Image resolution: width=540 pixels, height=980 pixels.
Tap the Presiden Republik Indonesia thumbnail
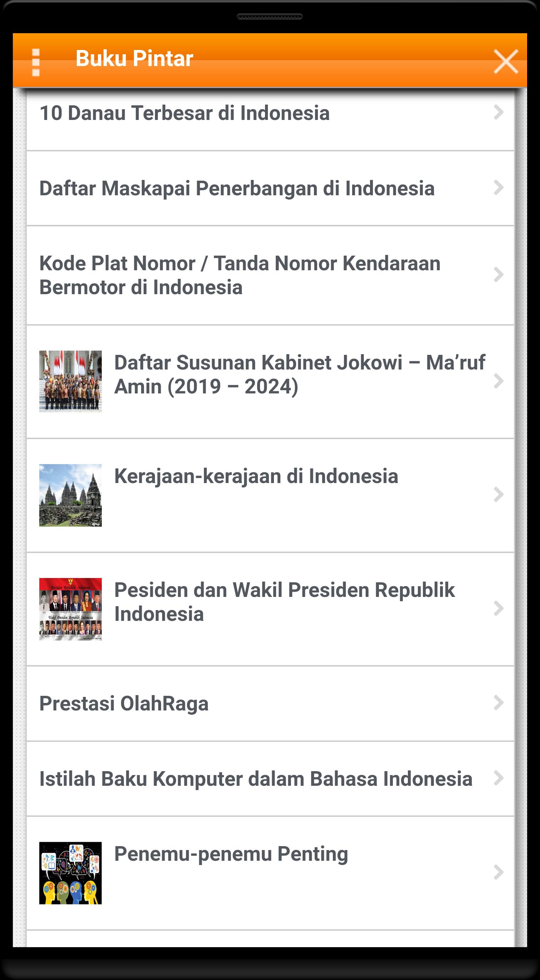click(70, 609)
